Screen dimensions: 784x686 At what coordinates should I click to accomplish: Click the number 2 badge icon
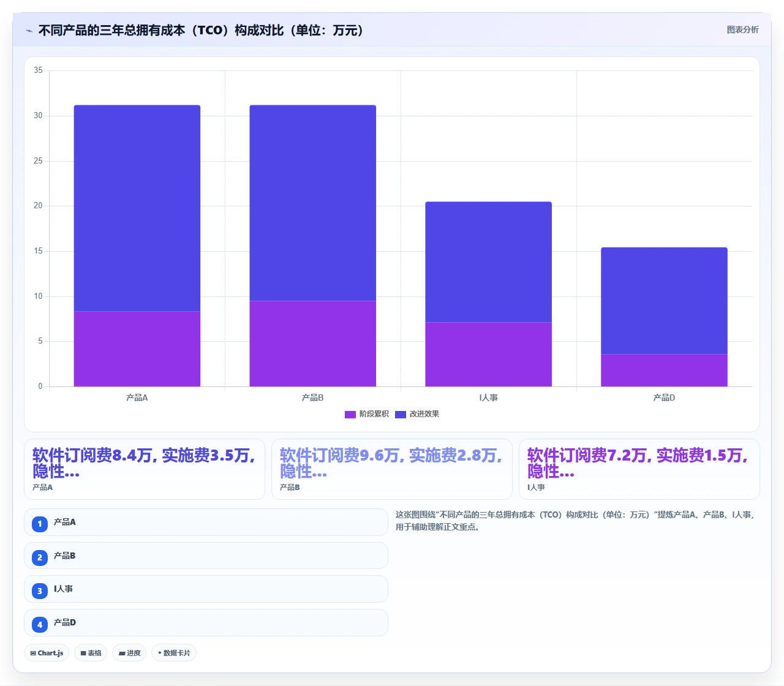coord(40,557)
